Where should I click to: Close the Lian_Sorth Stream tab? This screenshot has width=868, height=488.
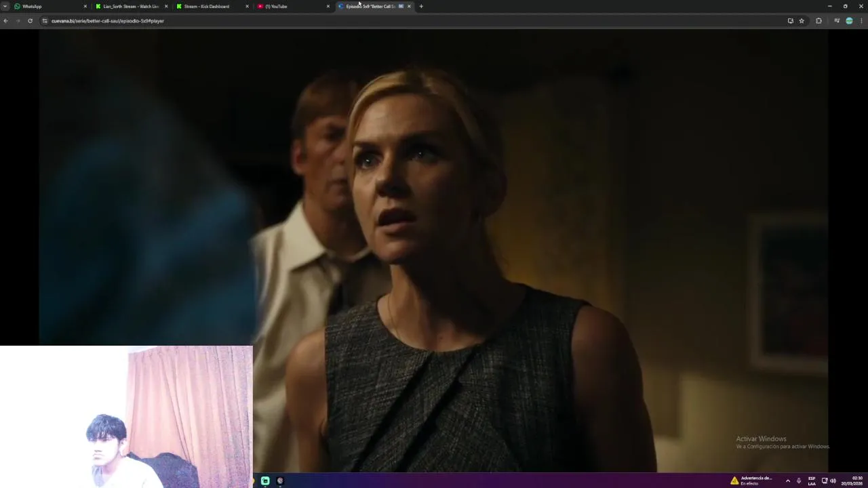(166, 6)
